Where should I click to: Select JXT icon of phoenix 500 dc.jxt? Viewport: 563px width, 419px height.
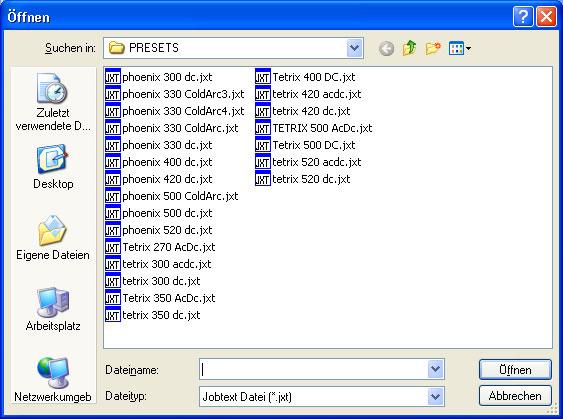[x=112, y=213]
